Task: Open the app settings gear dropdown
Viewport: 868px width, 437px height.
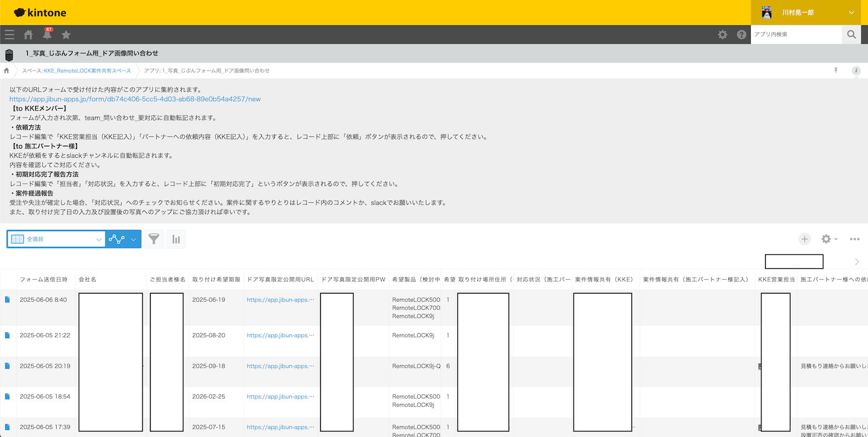Action: pos(829,239)
